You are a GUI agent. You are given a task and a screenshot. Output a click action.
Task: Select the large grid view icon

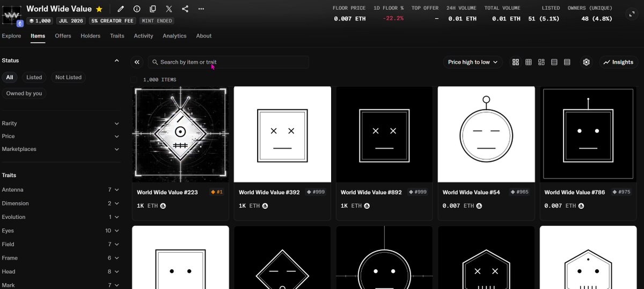pyautogui.click(x=516, y=62)
